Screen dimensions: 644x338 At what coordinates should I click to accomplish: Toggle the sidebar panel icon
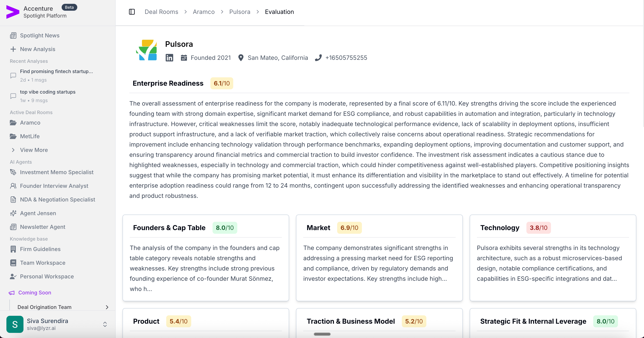(x=132, y=12)
